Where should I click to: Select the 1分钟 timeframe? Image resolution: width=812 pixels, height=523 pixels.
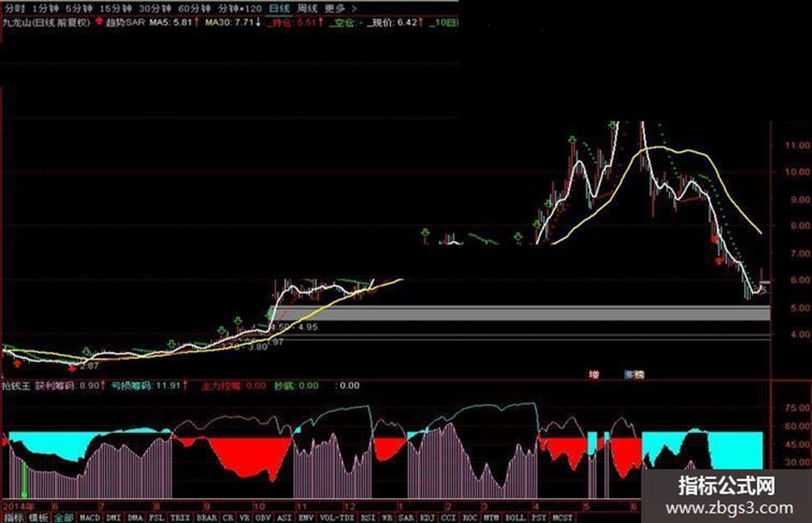pyautogui.click(x=45, y=9)
